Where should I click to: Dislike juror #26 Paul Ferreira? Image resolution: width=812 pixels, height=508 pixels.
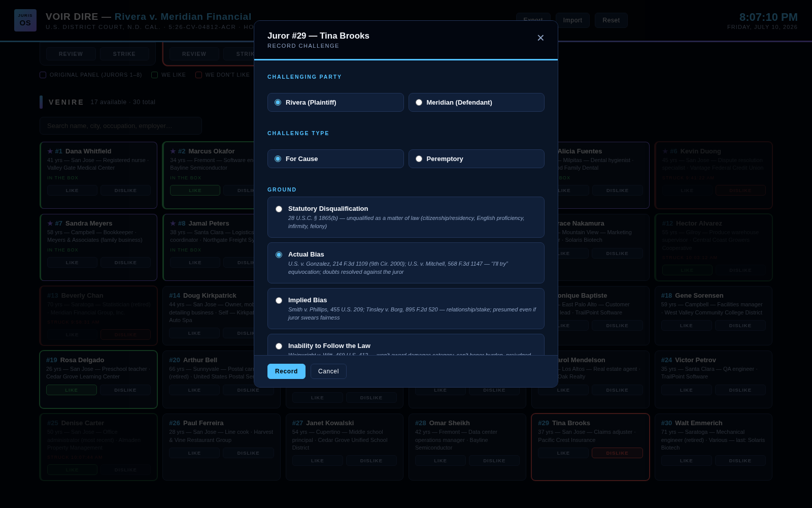pos(248,453)
